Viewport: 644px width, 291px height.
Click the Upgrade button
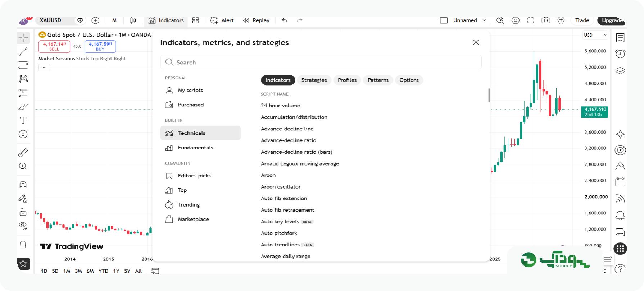pyautogui.click(x=612, y=20)
